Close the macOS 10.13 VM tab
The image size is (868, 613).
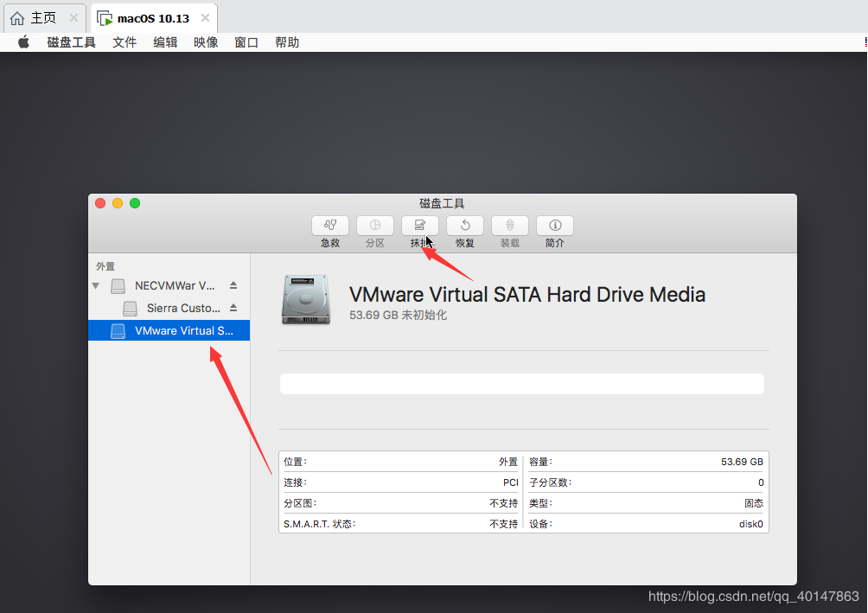205,18
